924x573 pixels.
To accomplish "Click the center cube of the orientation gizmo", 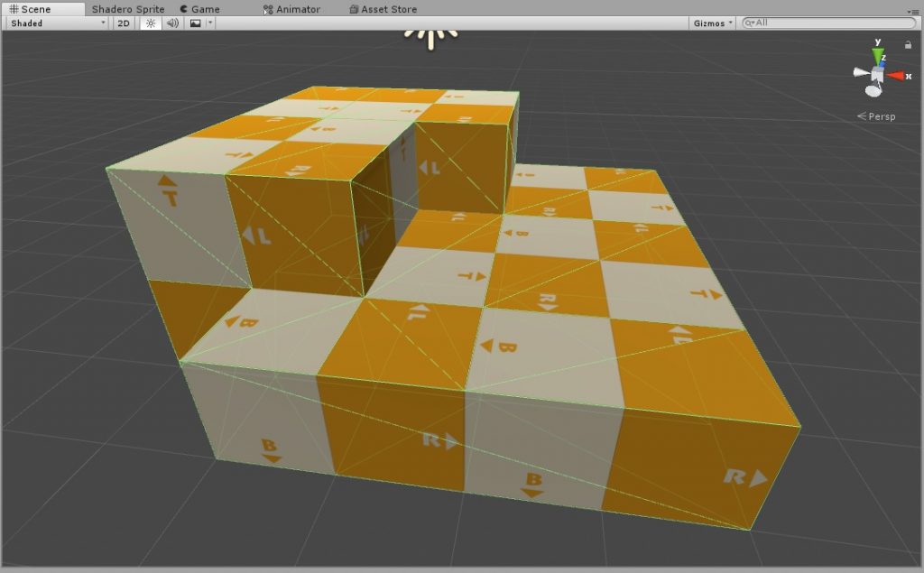I will [x=876, y=72].
